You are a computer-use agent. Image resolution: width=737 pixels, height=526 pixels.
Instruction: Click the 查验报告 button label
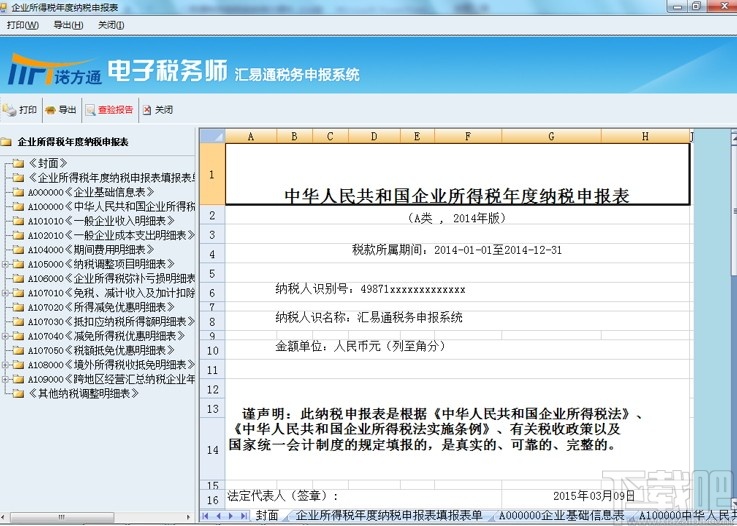tap(116, 110)
